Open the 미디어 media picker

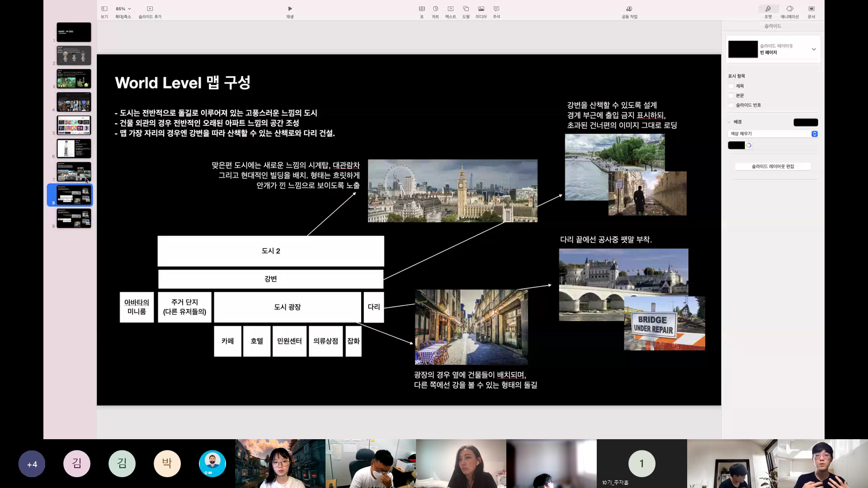point(481,12)
